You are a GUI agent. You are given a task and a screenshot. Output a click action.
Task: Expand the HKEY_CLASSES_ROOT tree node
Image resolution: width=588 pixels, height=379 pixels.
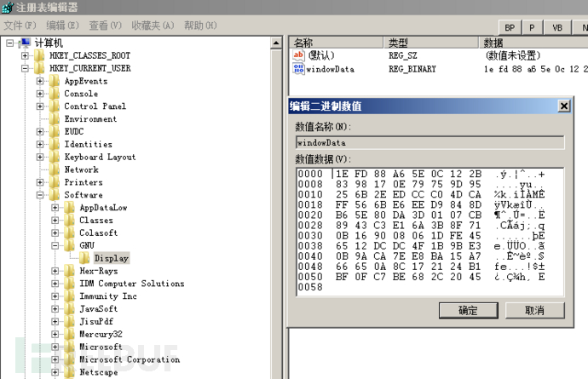[x=26, y=55]
